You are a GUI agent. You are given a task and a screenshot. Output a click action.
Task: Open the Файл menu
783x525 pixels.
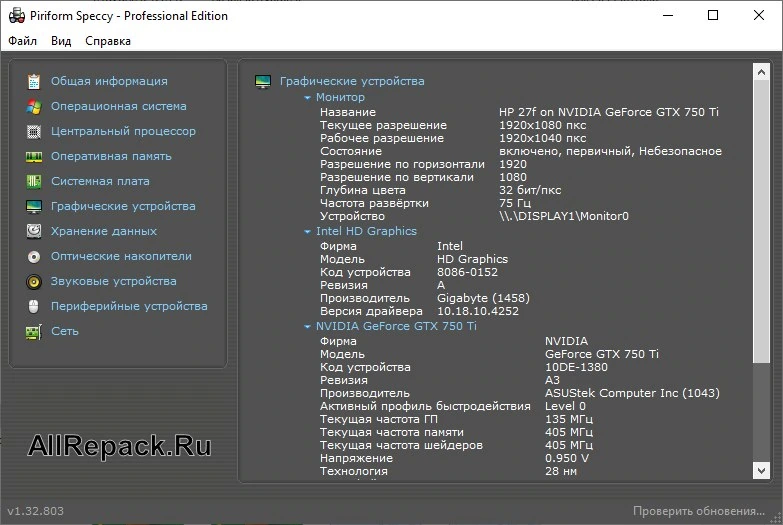(x=22, y=41)
